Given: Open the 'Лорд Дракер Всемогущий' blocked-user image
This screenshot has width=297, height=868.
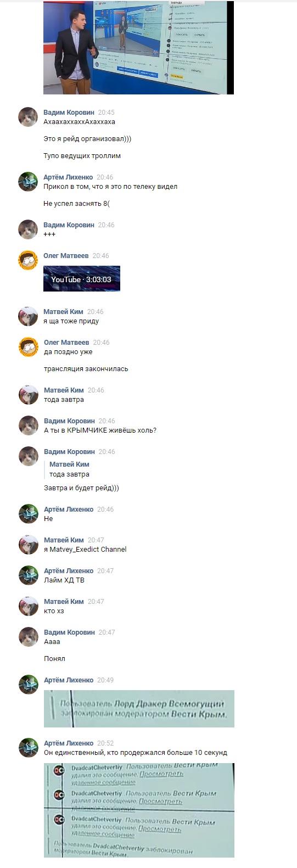Looking at the screenshot, I should pos(139,709).
